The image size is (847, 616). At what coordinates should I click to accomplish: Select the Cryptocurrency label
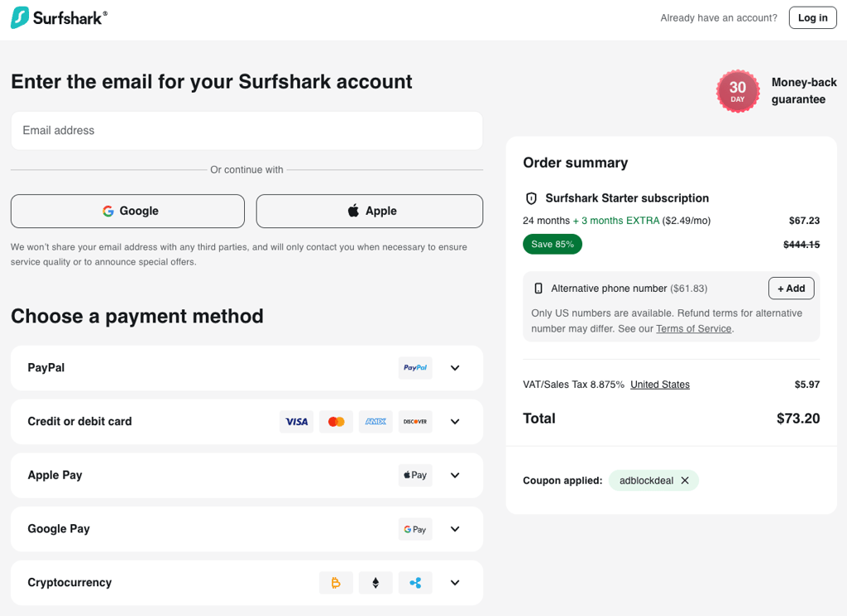click(x=69, y=583)
